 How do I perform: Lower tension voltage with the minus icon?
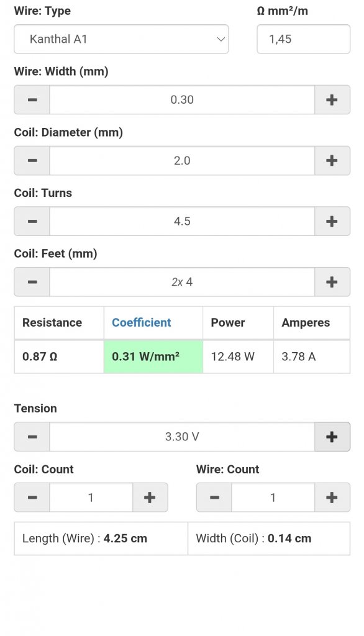(32, 437)
